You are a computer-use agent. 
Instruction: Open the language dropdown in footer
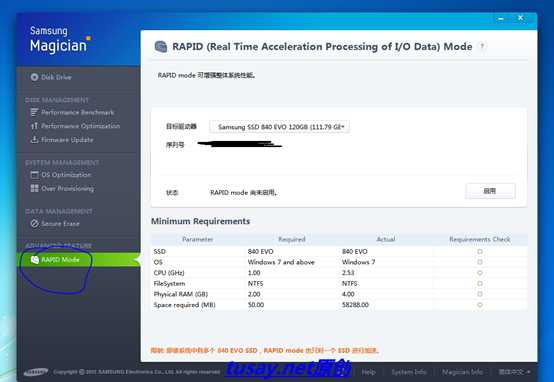[514, 372]
